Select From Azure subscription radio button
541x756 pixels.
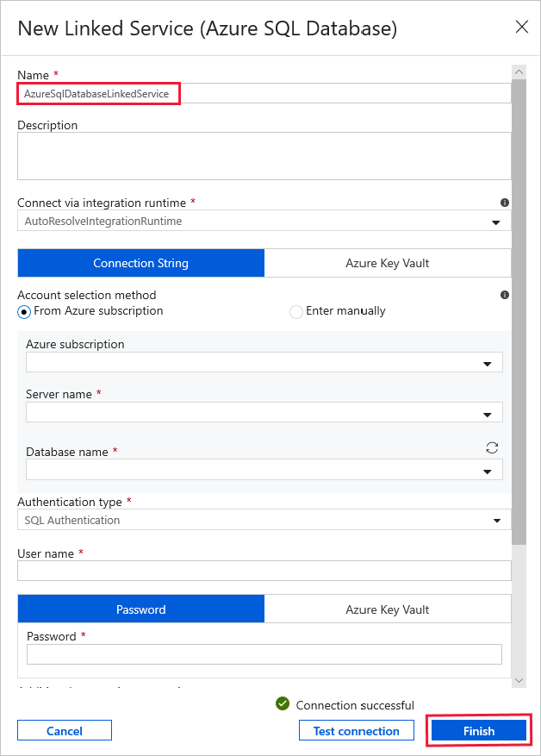click(x=24, y=311)
